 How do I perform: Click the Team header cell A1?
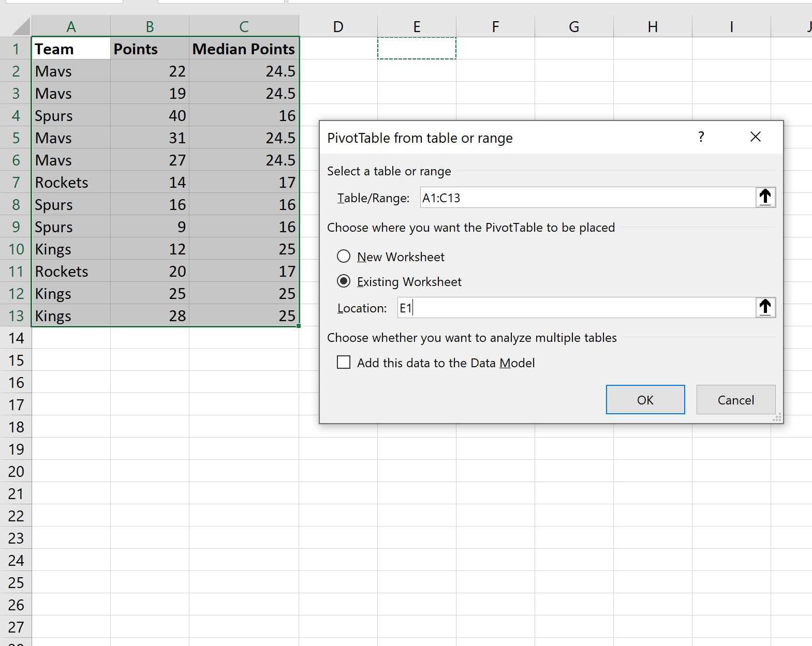coord(71,49)
